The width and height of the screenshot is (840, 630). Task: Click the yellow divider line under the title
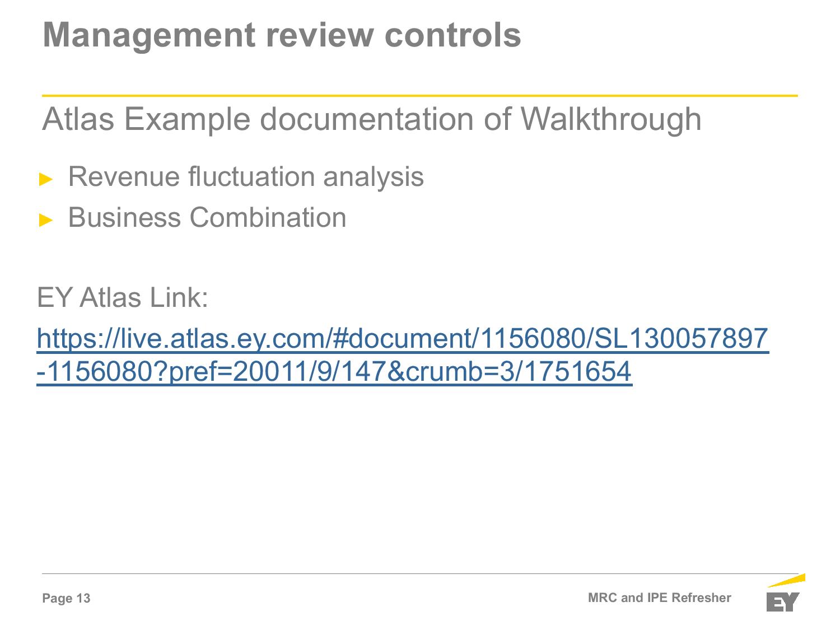click(x=420, y=96)
